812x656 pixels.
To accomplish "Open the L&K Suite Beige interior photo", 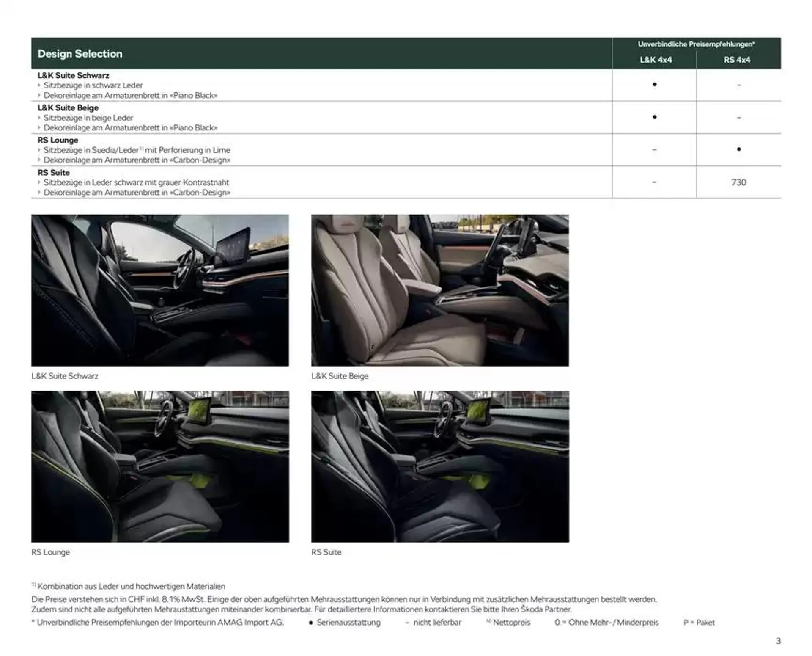I will click(x=440, y=290).
